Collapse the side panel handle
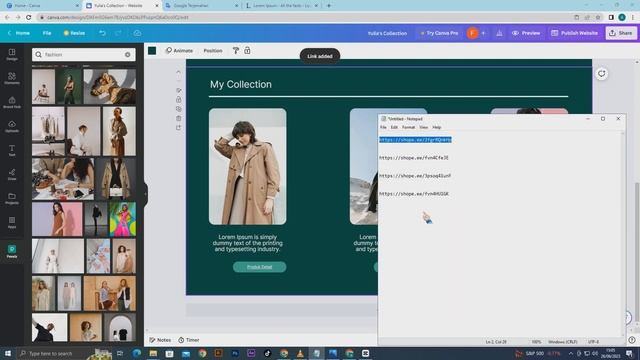Image resolution: width=640 pixels, height=360 pixels. pyautogui.click(x=145, y=194)
